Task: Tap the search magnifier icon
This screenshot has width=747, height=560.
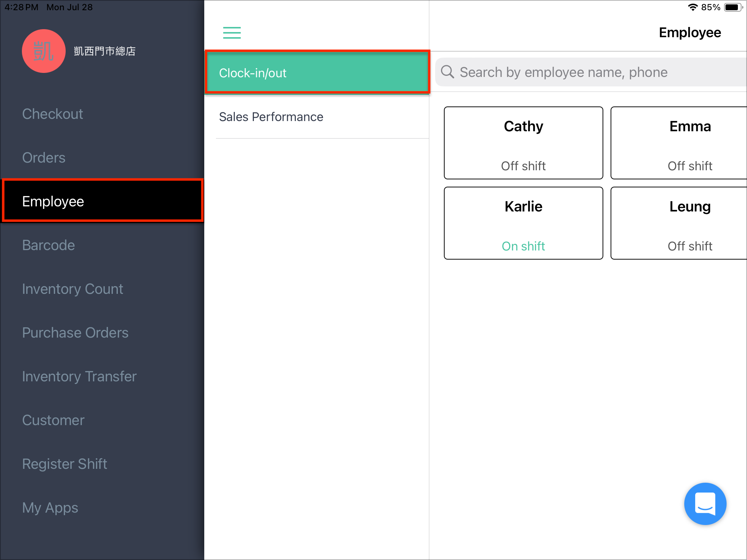Action: click(x=448, y=72)
